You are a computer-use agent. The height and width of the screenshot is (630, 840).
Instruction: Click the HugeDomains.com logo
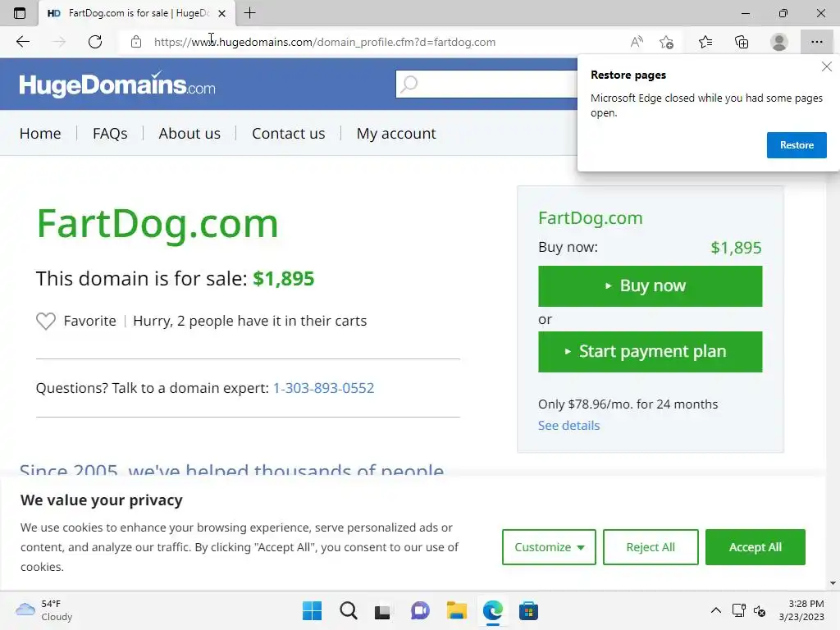click(x=117, y=84)
